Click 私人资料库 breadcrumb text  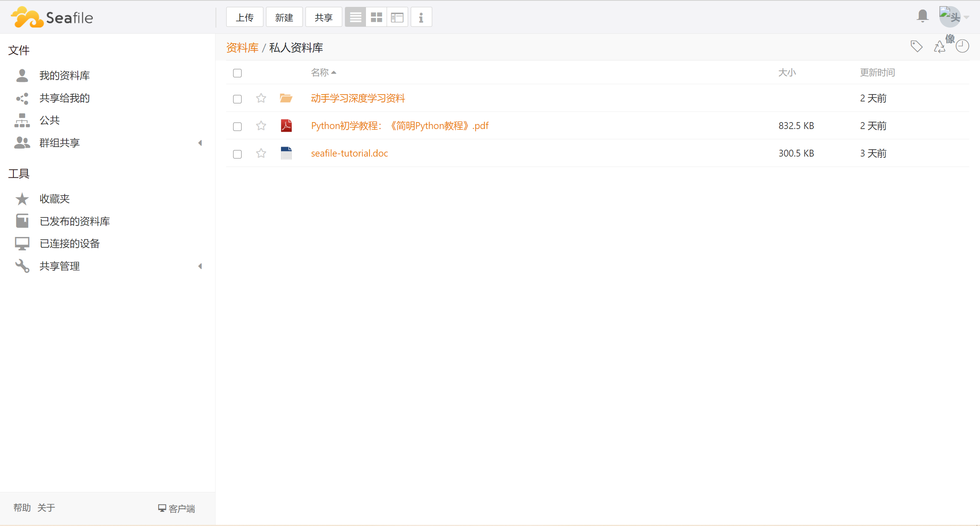[296, 47]
